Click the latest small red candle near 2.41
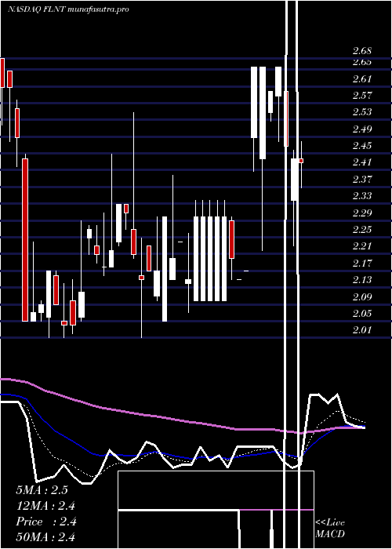The image size is (392, 549). 301,161
